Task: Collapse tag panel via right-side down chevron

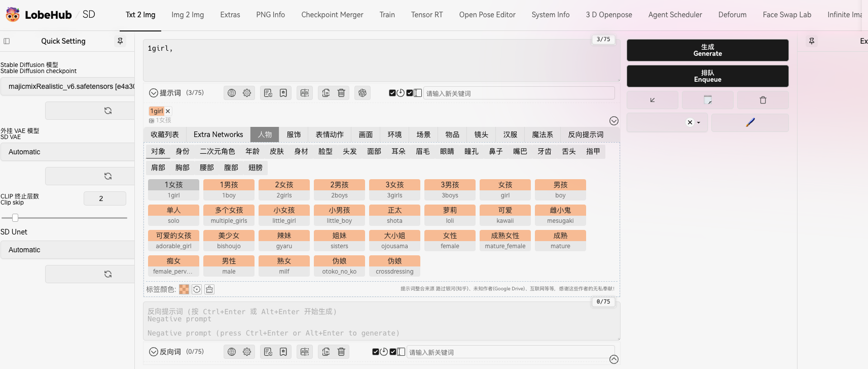Action: click(614, 121)
